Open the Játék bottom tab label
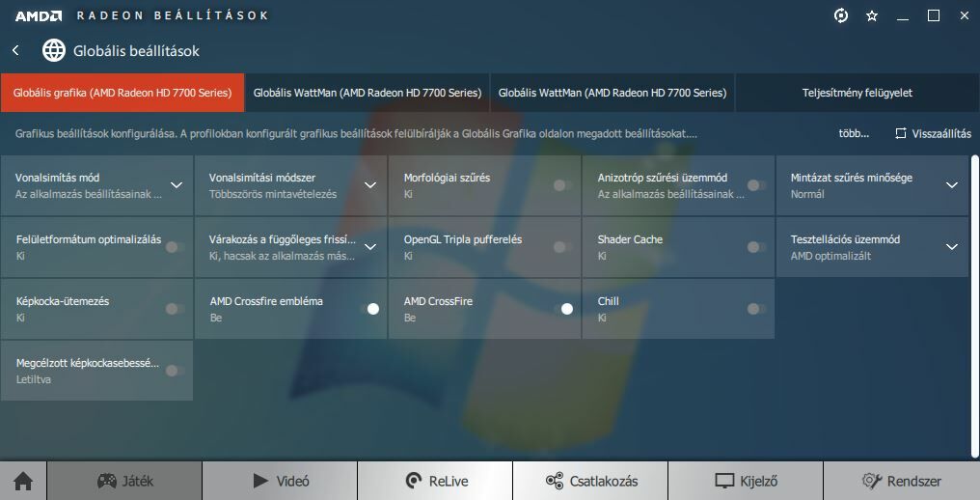980x500 pixels. pos(138,482)
